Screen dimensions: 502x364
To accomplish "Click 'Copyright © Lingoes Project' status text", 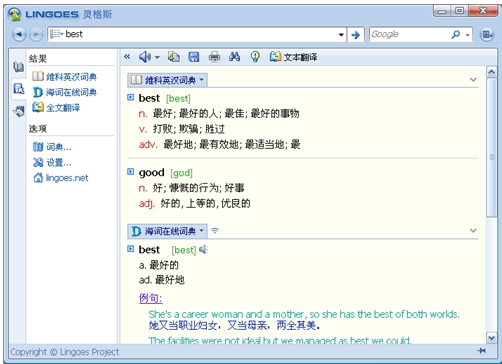I will (65, 352).
